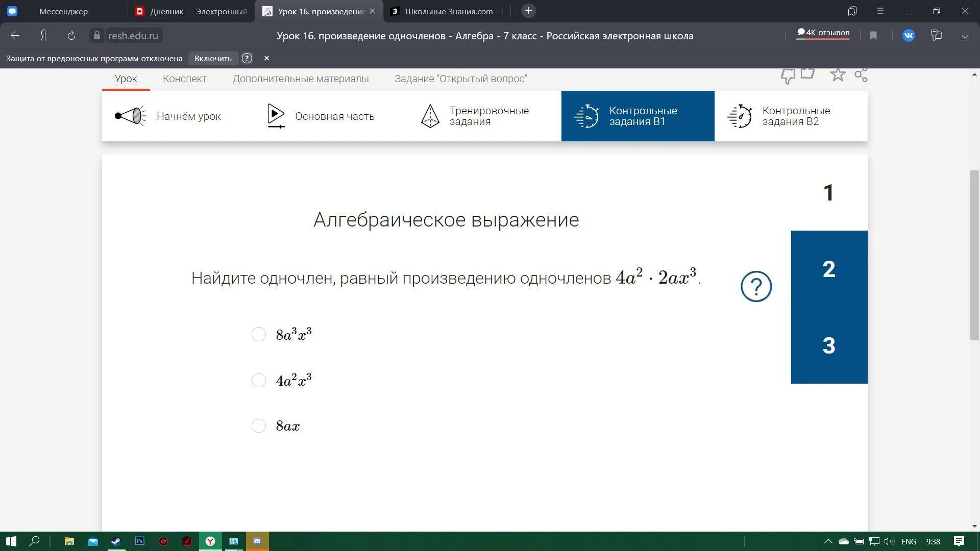Image resolution: width=980 pixels, height=551 pixels.
Task: Reload the page with refresh icon
Action: [71, 36]
